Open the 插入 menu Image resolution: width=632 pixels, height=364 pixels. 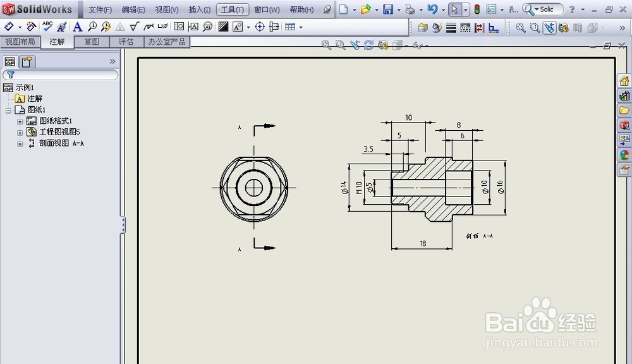click(199, 9)
